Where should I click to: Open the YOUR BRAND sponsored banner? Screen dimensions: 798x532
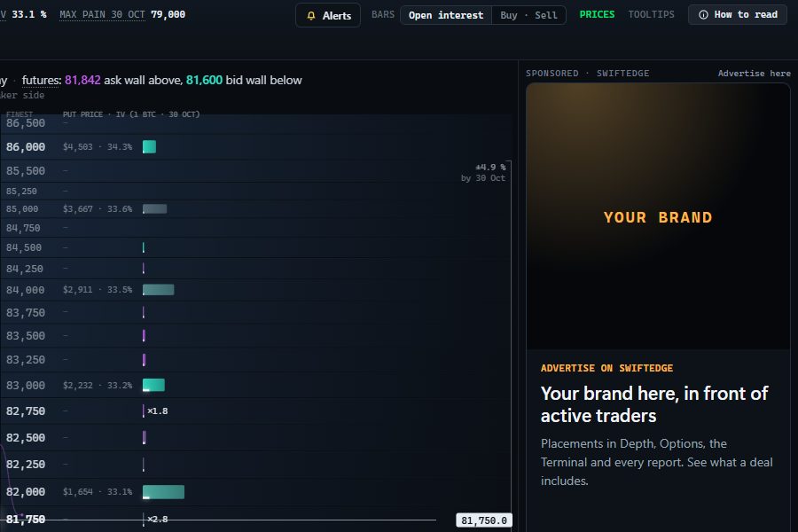658,216
